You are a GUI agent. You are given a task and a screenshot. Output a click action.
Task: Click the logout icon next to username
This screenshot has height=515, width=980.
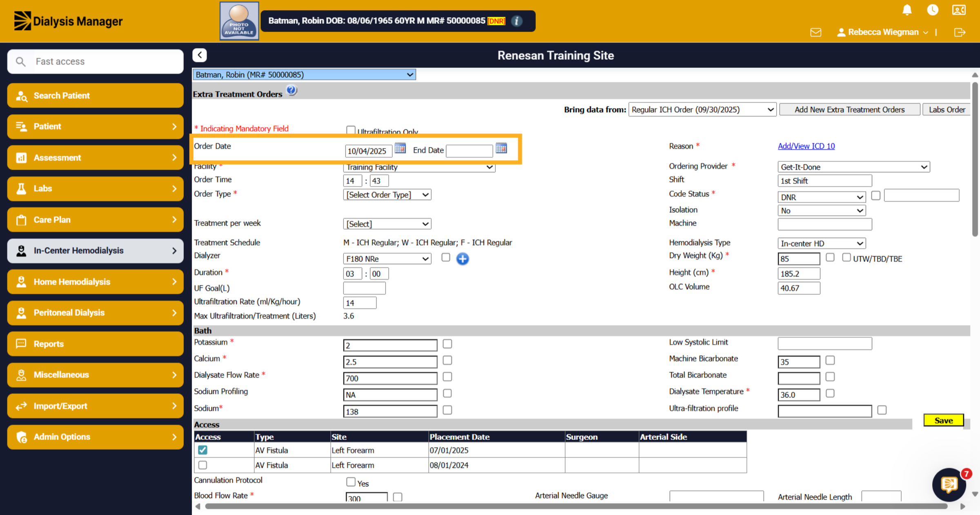(960, 32)
